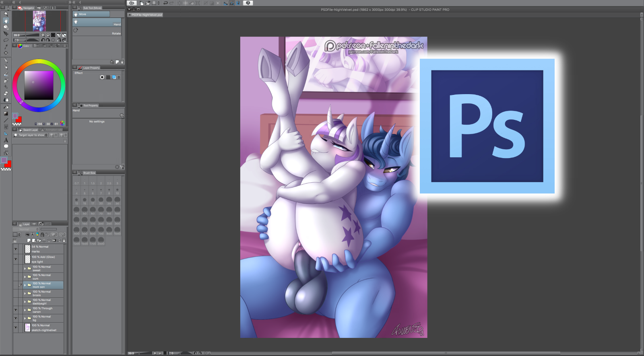Screen dimensions: 644x356
Task: Open a file via folder icon
Action: coord(148,3)
